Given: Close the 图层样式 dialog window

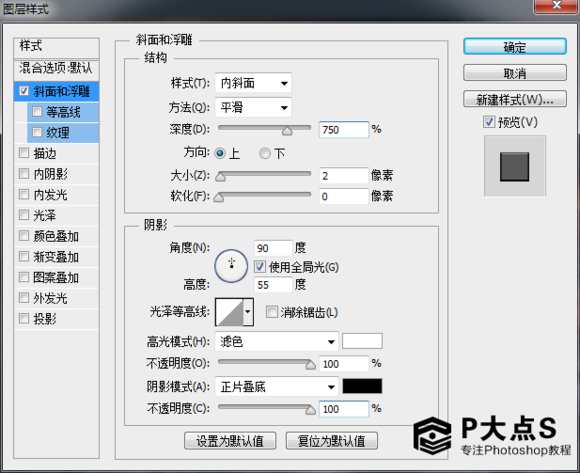Looking at the screenshot, I should pos(557,6).
